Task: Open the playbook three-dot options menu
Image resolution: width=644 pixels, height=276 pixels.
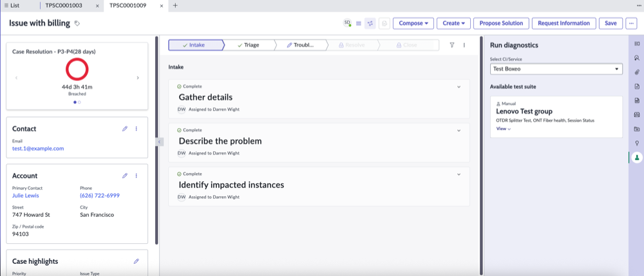Action: pos(464,45)
